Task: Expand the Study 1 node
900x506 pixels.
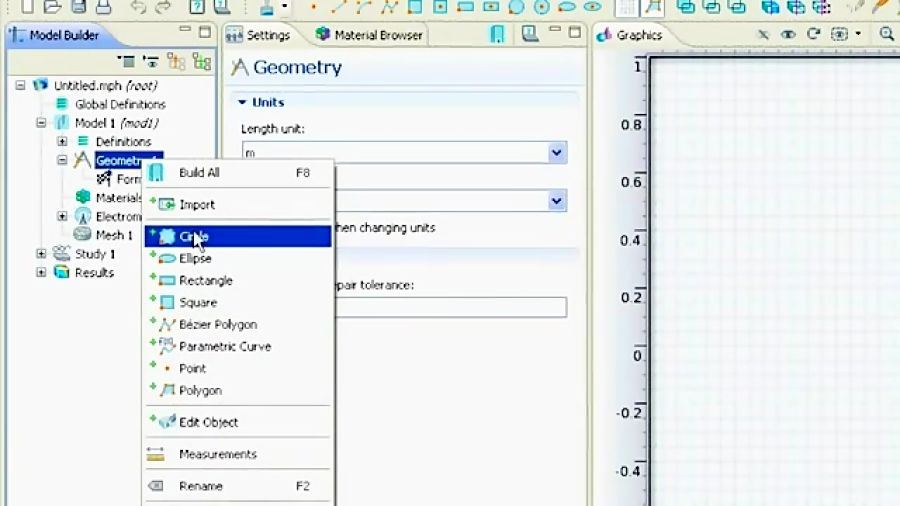Action: (41, 254)
